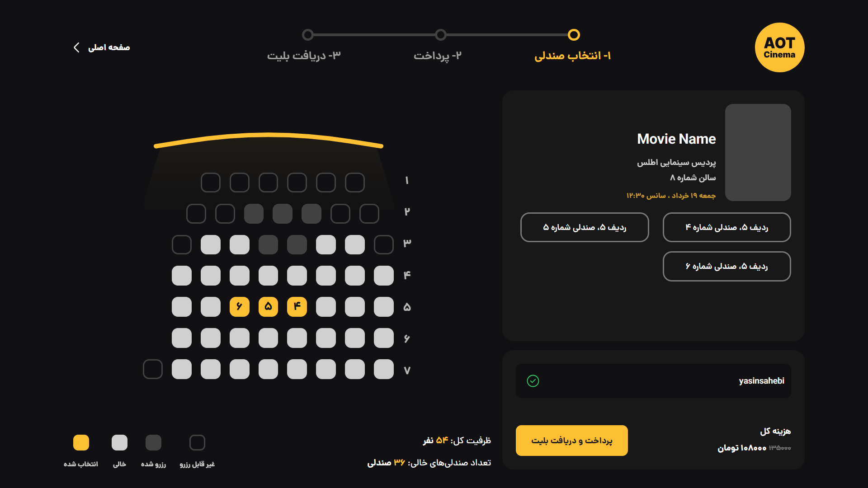Click the ردیف ۵، صندلی شماره ۶ chip

pyautogui.click(x=726, y=266)
